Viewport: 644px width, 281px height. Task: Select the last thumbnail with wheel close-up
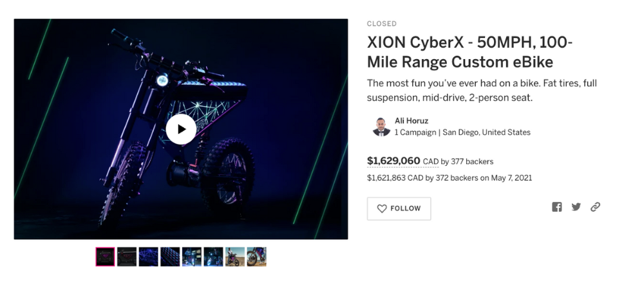(x=257, y=257)
